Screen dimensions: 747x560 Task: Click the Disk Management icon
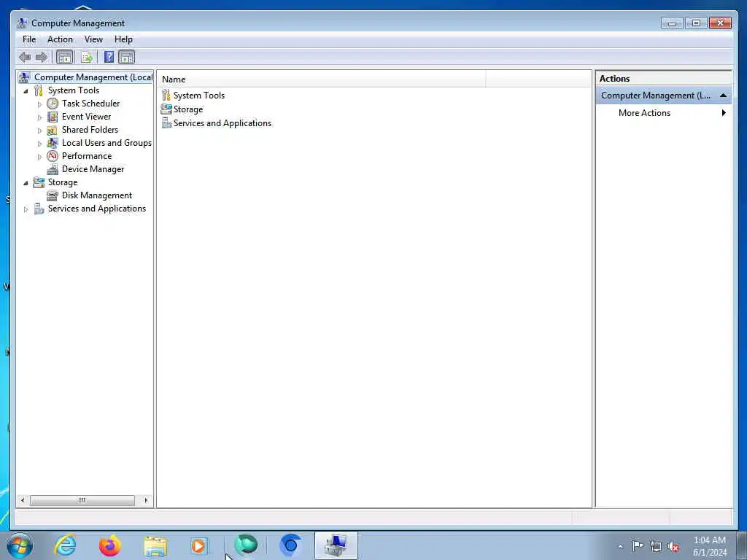pyautogui.click(x=53, y=195)
